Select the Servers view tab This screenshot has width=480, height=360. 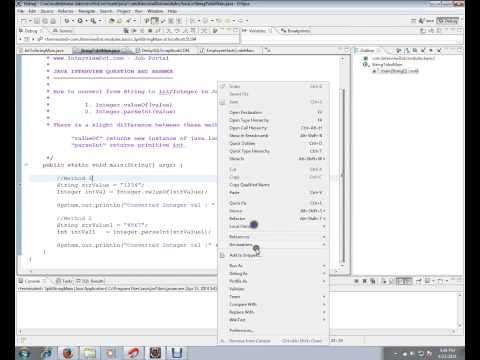point(63,31)
